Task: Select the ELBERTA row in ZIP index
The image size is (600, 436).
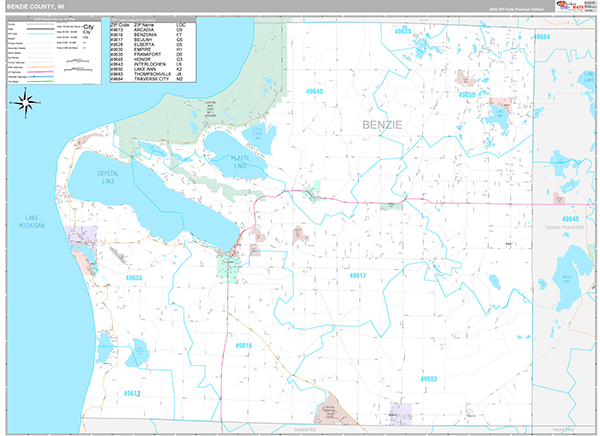Action: 148,45
